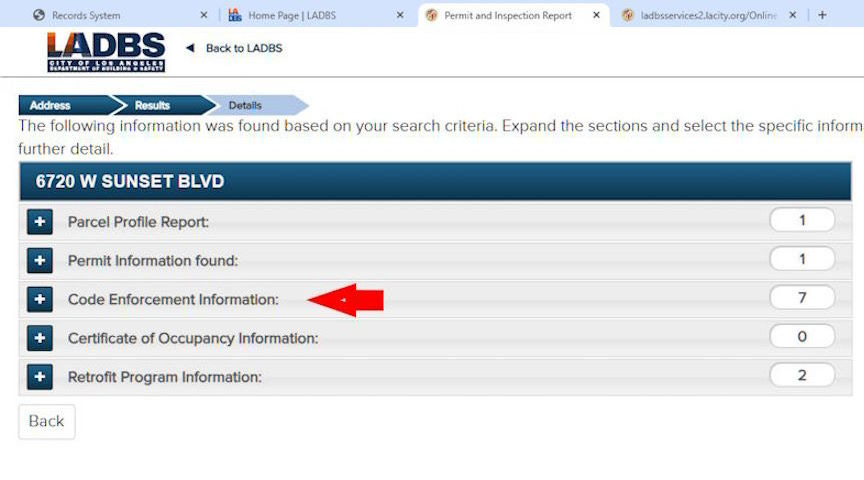Open a new browser tab
The image size is (864, 480).
pyautogui.click(x=822, y=15)
